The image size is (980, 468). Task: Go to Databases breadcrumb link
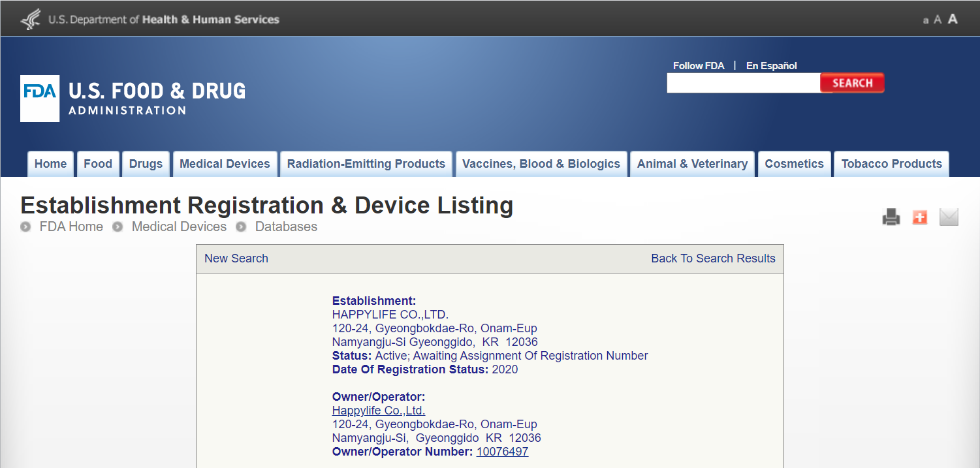coord(286,227)
